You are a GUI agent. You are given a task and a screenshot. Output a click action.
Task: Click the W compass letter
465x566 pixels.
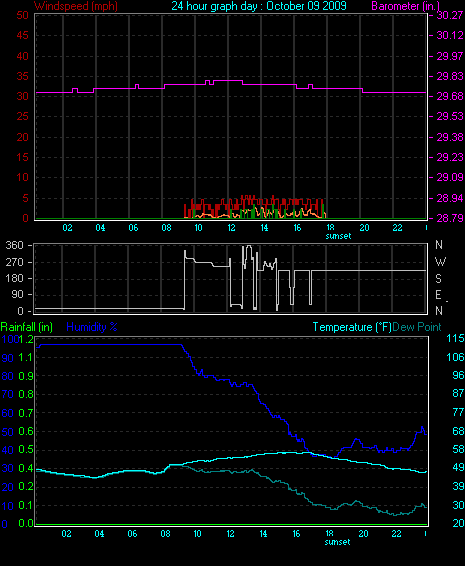(440, 261)
